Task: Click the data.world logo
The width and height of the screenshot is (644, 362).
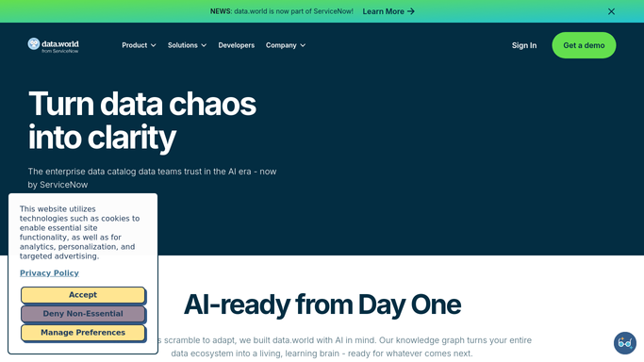Action: [x=53, y=45]
